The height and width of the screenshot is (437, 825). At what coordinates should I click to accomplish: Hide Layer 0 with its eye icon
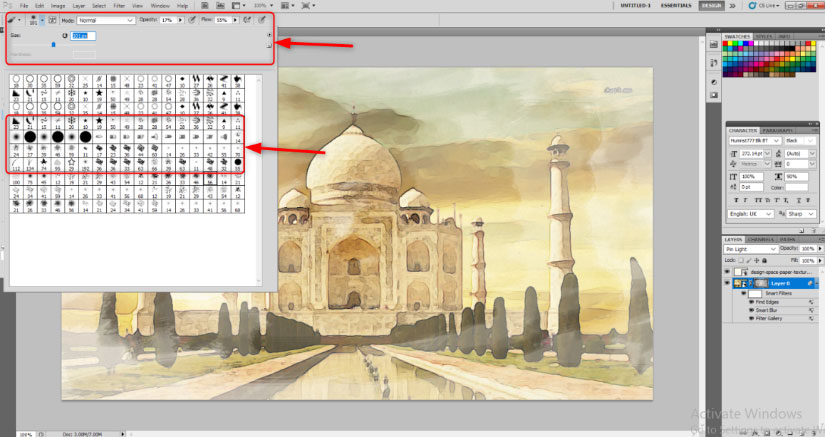(x=727, y=283)
